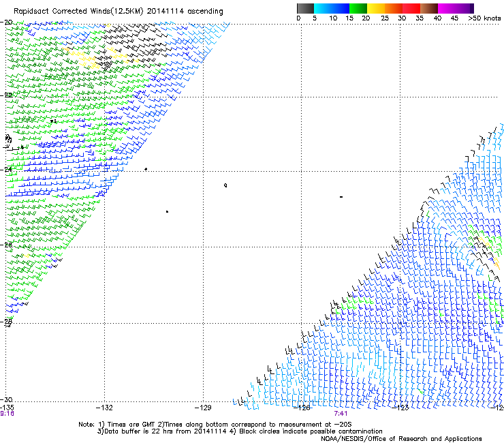The height and width of the screenshot is (443, 504).
Task: Pick the magenta 40-45 knots color band
Action: point(447,8)
